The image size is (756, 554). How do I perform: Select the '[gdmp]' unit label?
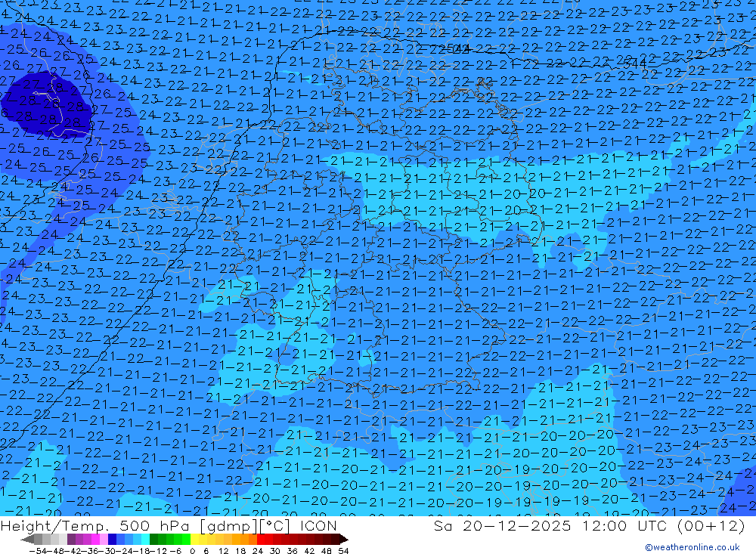pyautogui.click(x=230, y=525)
